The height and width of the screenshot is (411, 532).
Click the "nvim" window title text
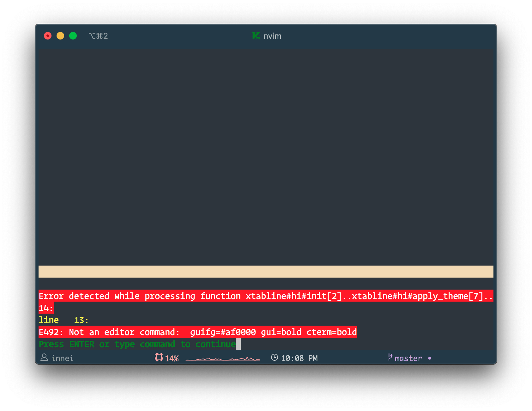point(273,36)
